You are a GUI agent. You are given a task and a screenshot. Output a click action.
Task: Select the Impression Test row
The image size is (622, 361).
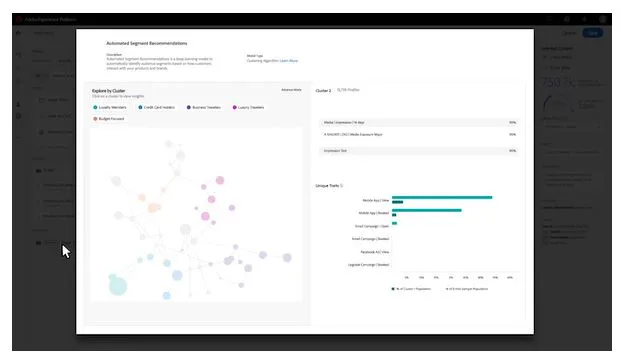pos(419,151)
